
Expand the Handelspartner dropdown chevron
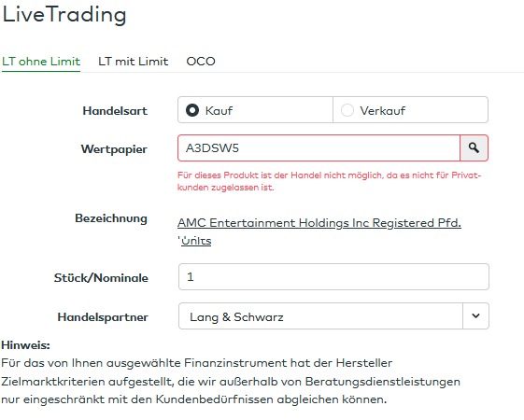click(x=475, y=315)
